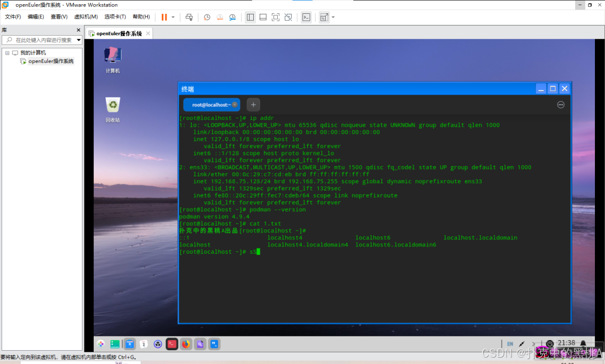Open the 虚拟机(M) menu

(x=86, y=17)
